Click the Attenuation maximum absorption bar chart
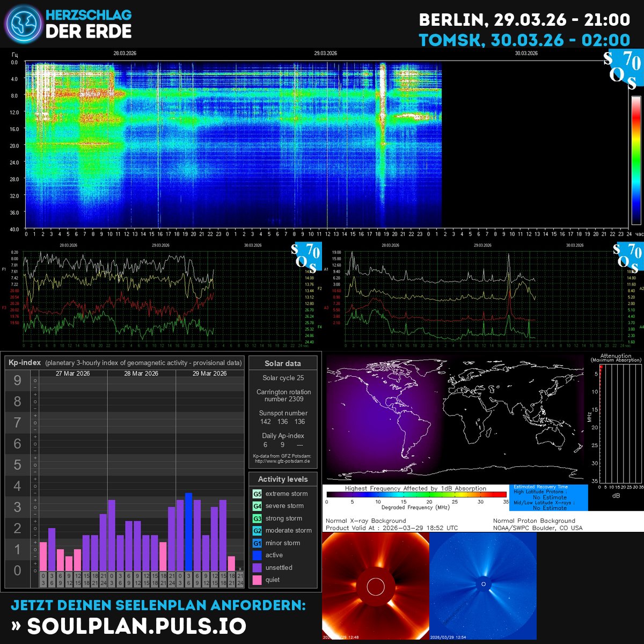Image resolution: width=644 pixels, height=644 pixels. (x=620, y=424)
